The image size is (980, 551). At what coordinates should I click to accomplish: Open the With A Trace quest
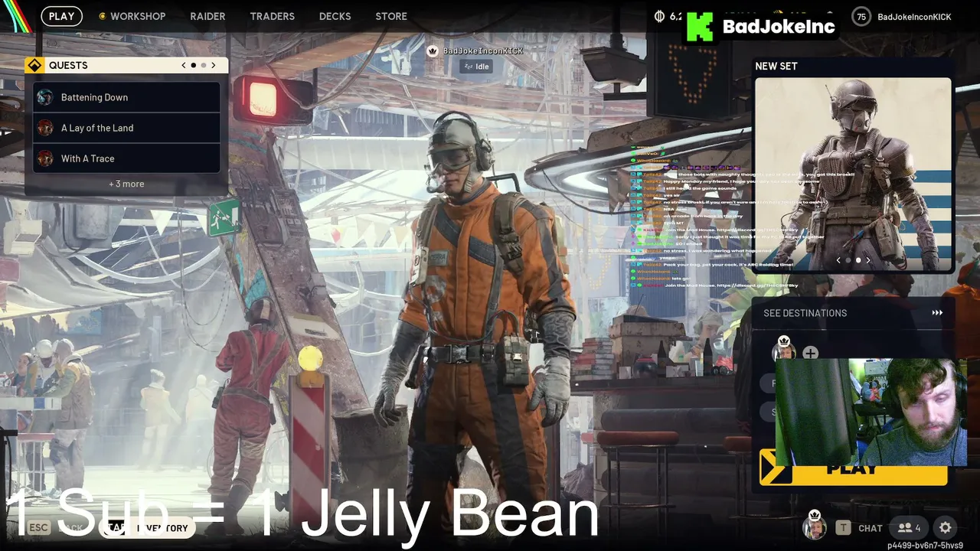tap(127, 158)
